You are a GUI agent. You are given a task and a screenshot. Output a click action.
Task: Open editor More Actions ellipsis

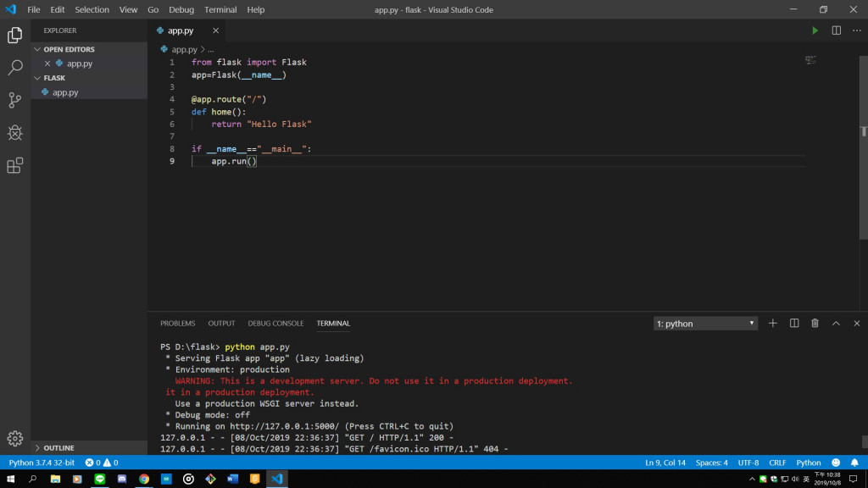click(856, 30)
